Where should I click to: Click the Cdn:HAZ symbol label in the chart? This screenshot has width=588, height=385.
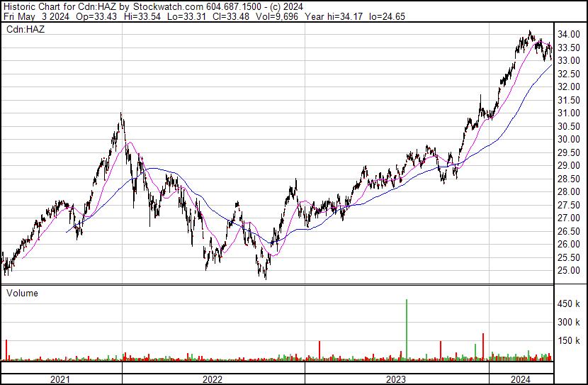(26, 29)
